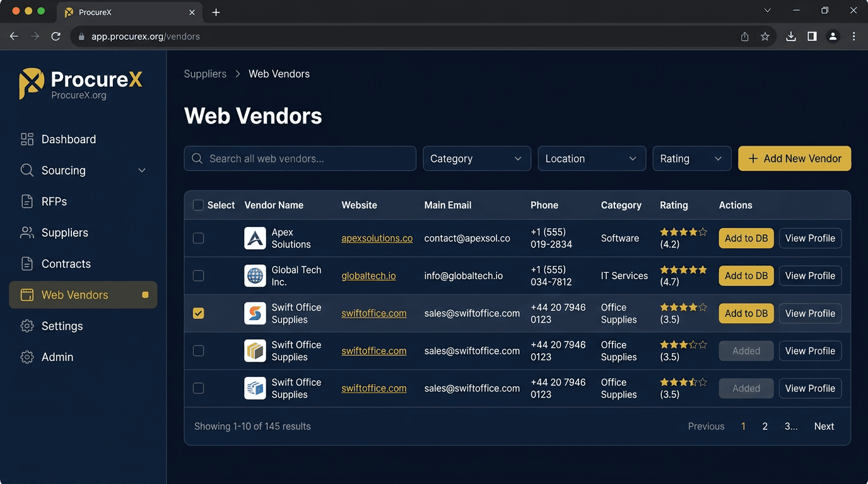Image resolution: width=868 pixels, height=484 pixels.
Task: Click the Global Tech Inc. globe logo
Action: [255, 275]
